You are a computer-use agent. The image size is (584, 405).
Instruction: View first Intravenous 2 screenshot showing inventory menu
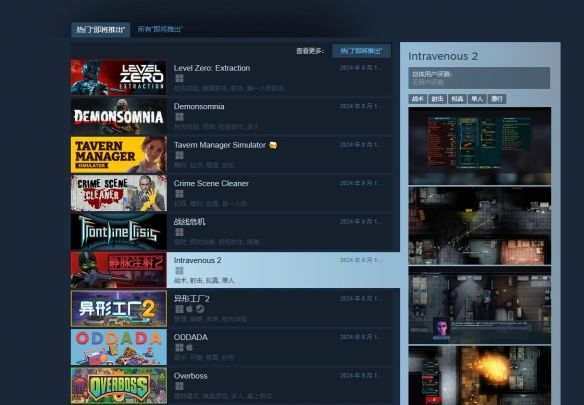click(479, 146)
